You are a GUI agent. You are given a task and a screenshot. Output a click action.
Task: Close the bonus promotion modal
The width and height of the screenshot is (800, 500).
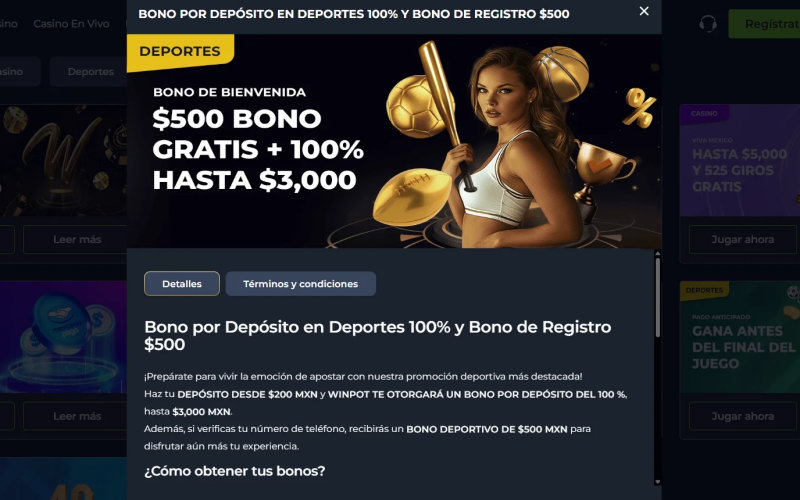pos(644,11)
